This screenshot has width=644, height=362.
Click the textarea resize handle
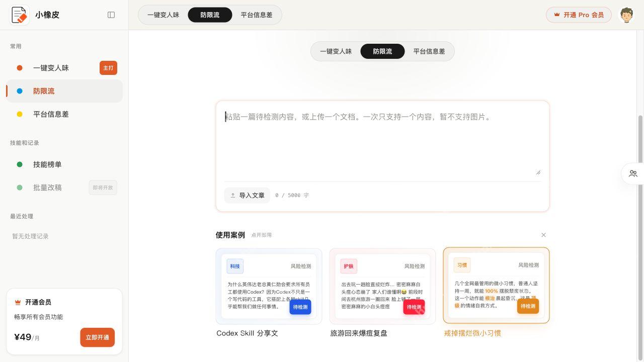(x=538, y=172)
